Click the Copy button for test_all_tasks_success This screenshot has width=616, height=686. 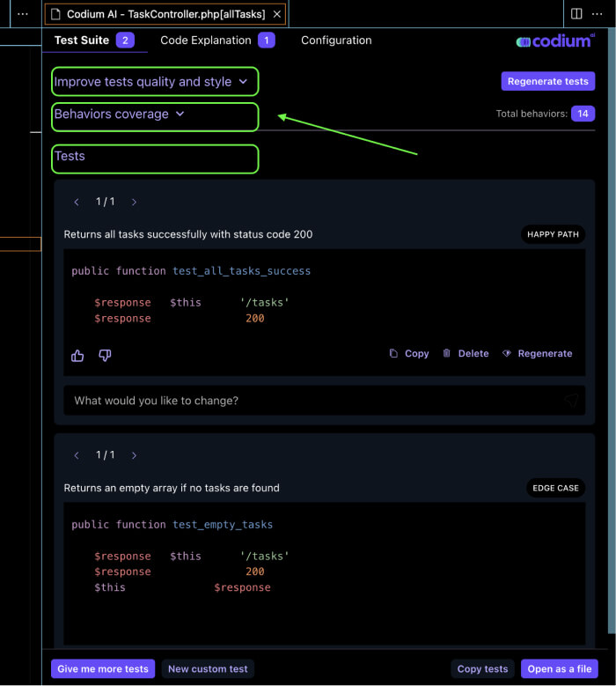[x=409, y=353]
